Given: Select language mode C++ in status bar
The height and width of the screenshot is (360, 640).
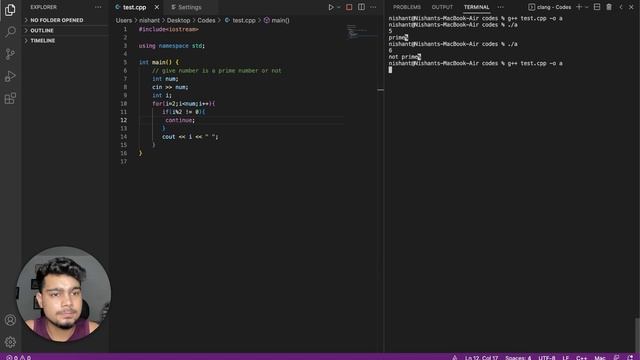Looking at the screenshot, I should point(581,357).
